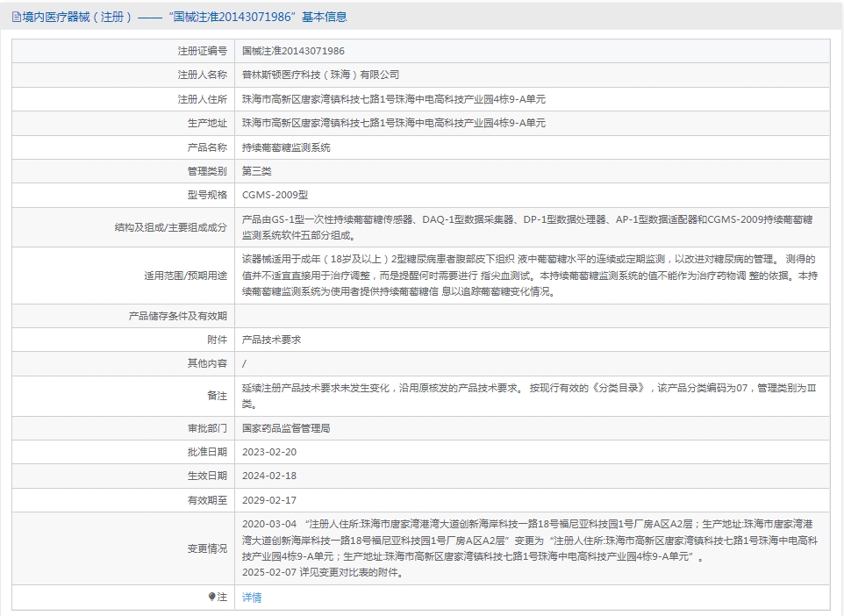
Task: Click the 生产地址 label
Action: pos(207,123)
